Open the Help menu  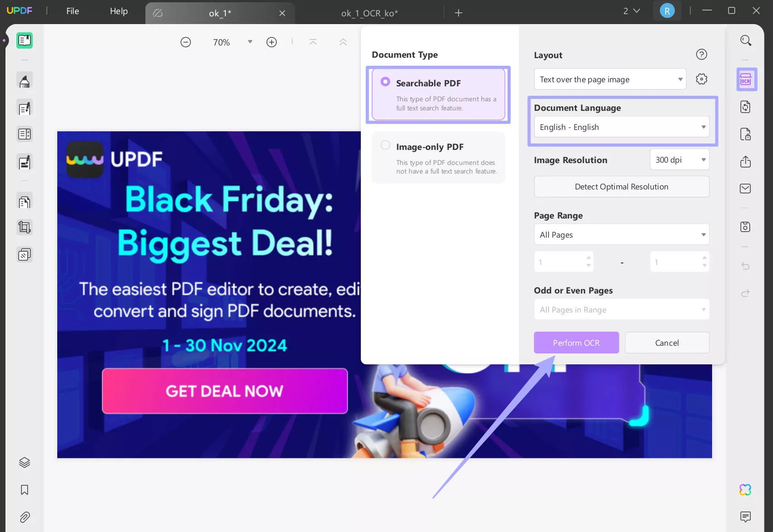(x=119, y=11)
